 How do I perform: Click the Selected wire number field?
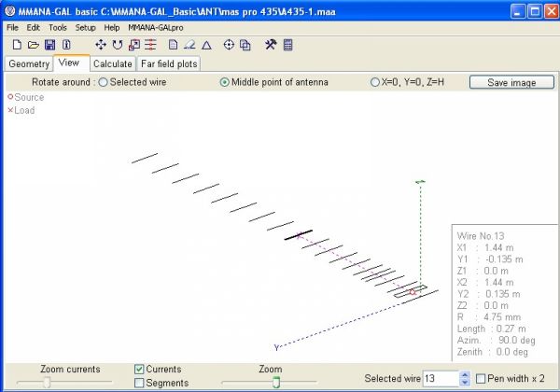(441, 378)
